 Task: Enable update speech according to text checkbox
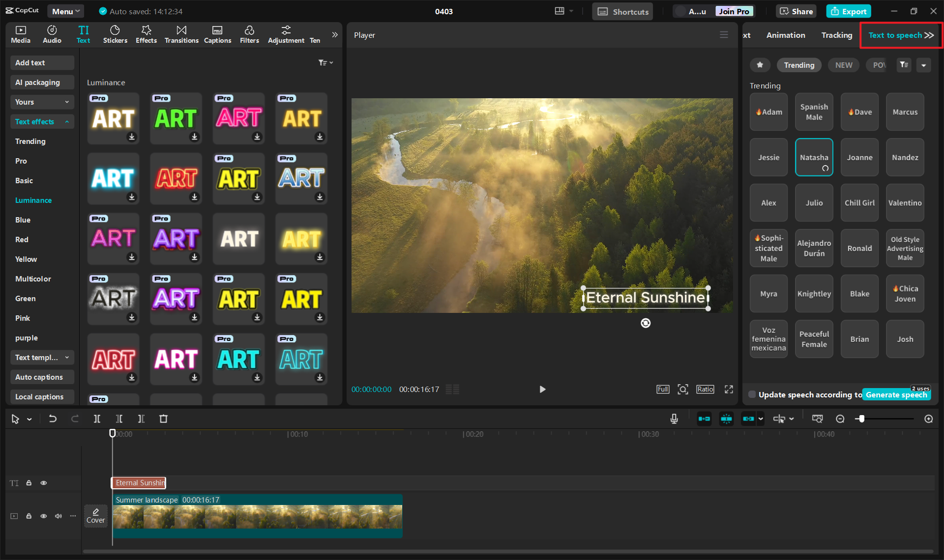tap(752, 394)
